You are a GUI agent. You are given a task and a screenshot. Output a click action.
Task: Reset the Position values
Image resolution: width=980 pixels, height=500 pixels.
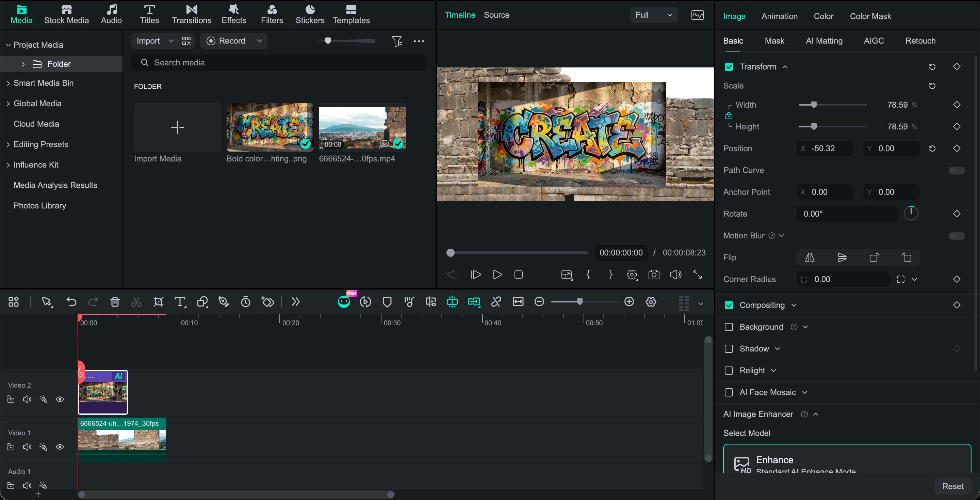pyautogui.click(x=932, y=149)
